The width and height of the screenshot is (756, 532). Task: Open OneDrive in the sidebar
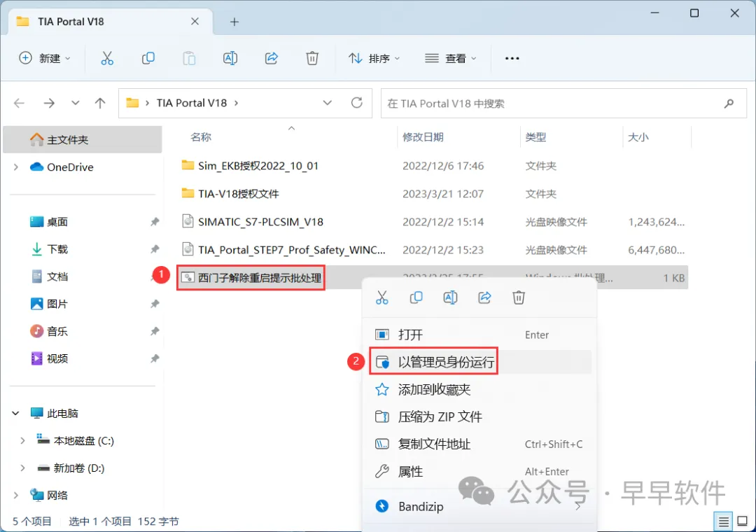pos(71,167)
